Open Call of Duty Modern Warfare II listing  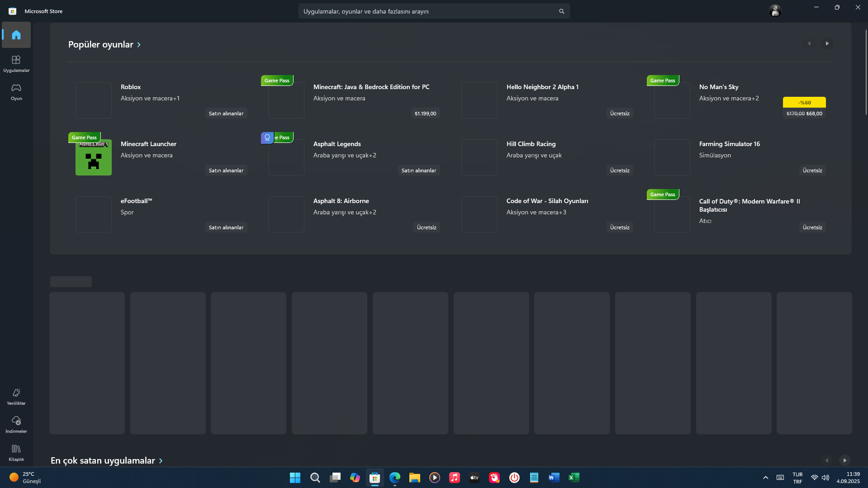click(x=740, y=214)
